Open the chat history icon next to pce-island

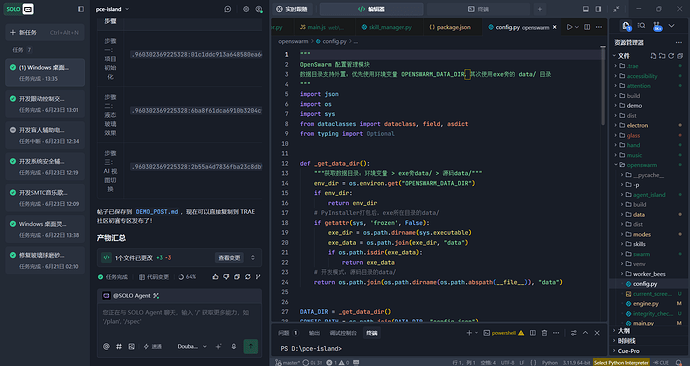[x=228, y=9]
